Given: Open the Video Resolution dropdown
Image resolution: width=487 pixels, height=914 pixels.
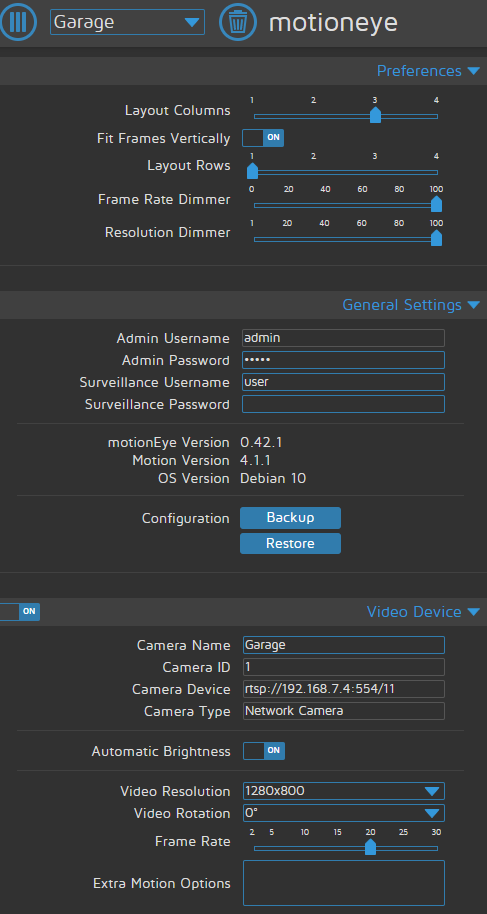Looking at the screenshot, I should pos(344,791).
